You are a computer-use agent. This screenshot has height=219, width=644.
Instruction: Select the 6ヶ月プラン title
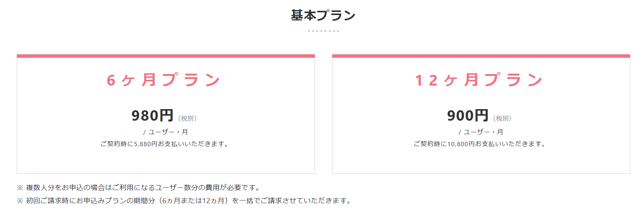pos(163,80)
